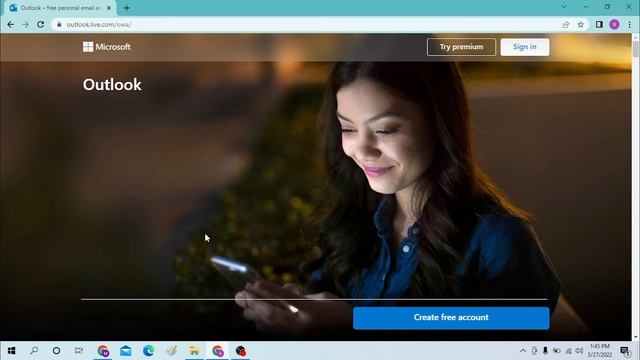Image resolution: width=640 pixels, height=360 pixels.
Task: View site info via the lock icon
Action: [x=59, y=24]
